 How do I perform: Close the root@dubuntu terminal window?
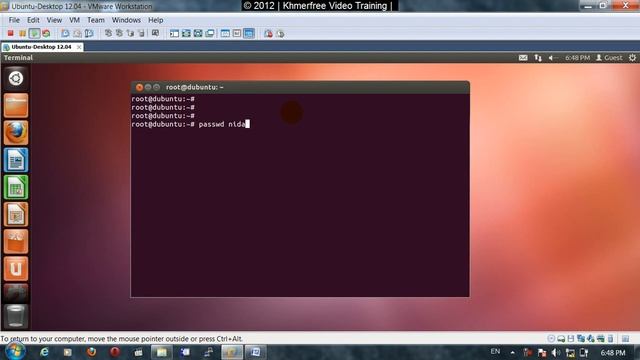pyautogui.click(x=139, y=87)
